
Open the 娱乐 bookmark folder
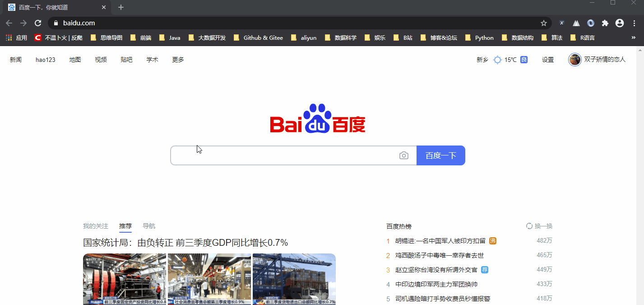coord(375,38)
